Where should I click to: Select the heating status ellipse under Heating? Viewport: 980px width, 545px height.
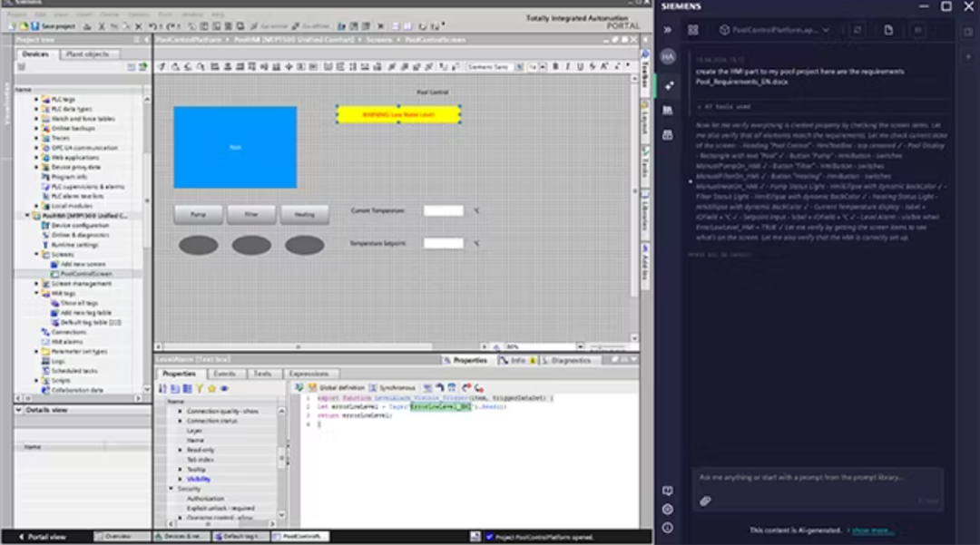click(x=304, y=245)
